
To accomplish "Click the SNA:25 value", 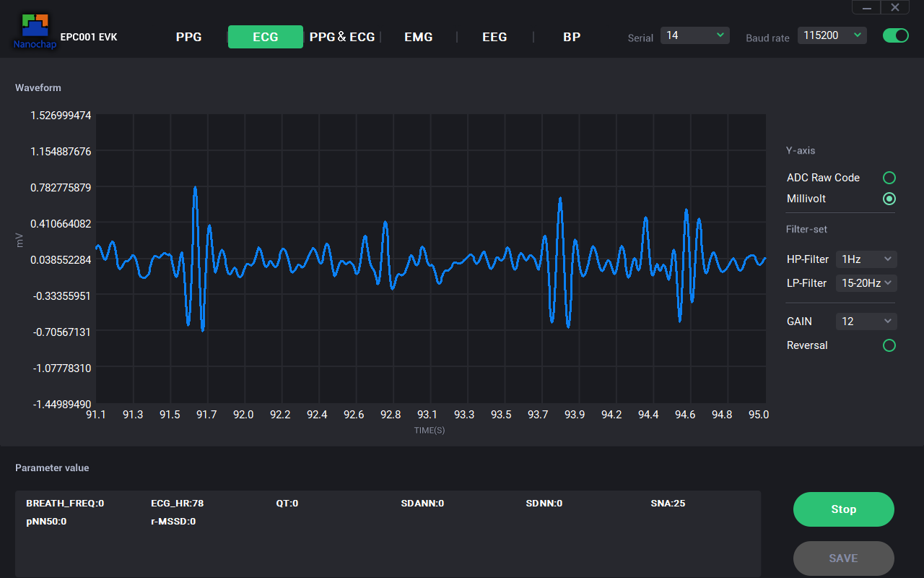I will pos(668,504).
